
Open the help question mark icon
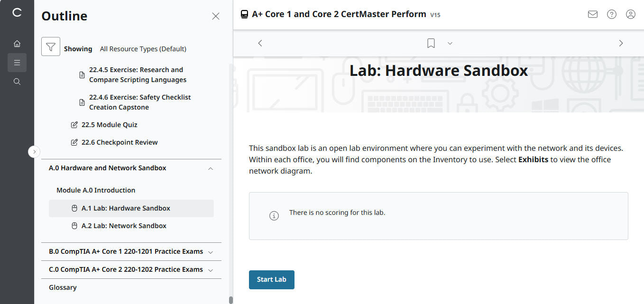[x=611, y=14]
